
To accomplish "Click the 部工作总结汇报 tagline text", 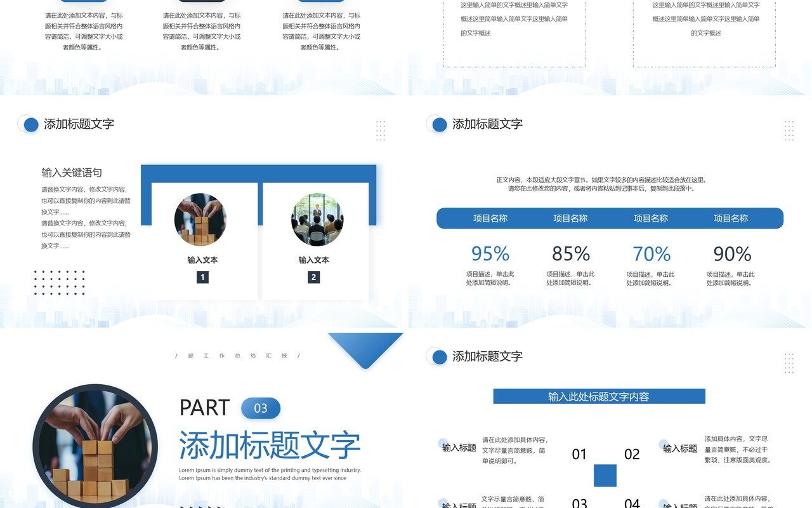I will [x=237, y=356].
